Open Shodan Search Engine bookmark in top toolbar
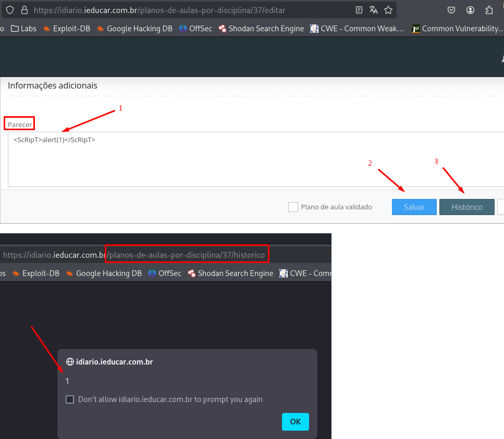 coord(261,29)
